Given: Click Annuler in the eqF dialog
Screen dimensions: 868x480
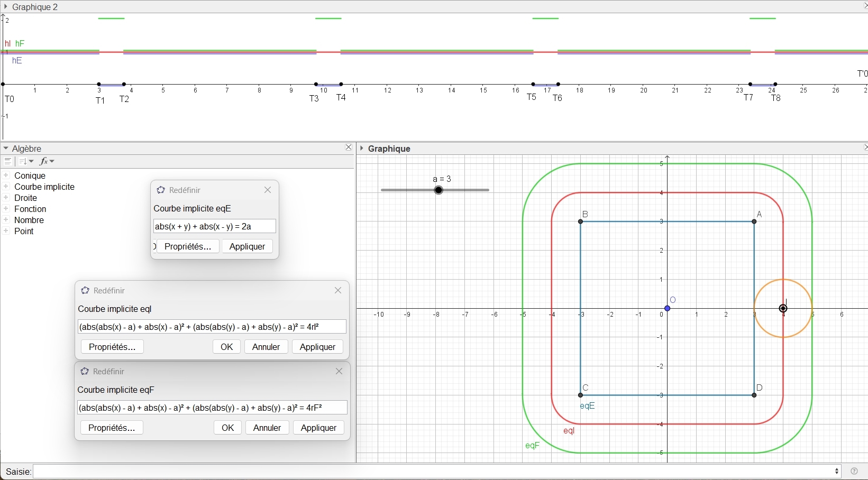Looking at the screenshot, I should 267,428.
